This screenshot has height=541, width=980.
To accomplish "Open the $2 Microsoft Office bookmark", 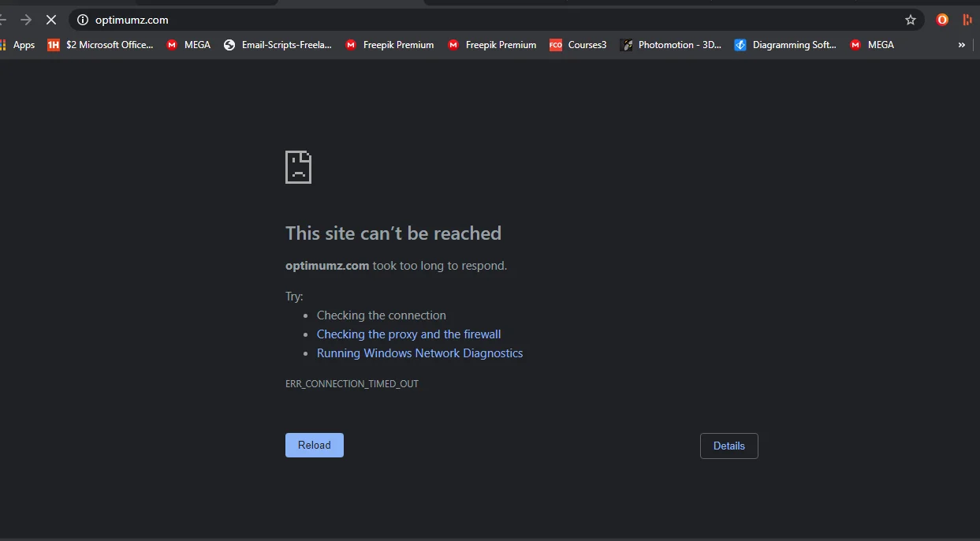I will pyautogui.click(x=100, y=45).
